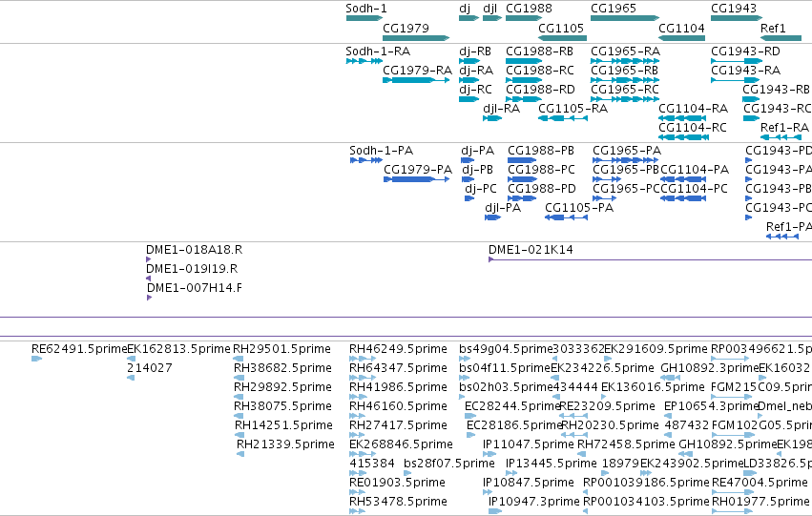Click the CG1943-RD transcript
Image resolution: width=812 pixels, height=516 pixels.
click(x=746, y=52)
